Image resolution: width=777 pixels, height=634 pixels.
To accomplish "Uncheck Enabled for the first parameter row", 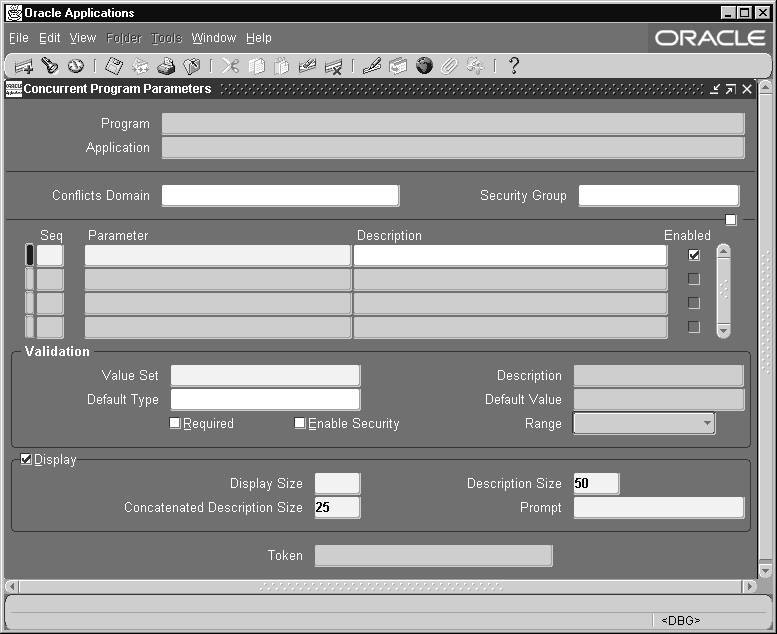I will coord(694,255).
